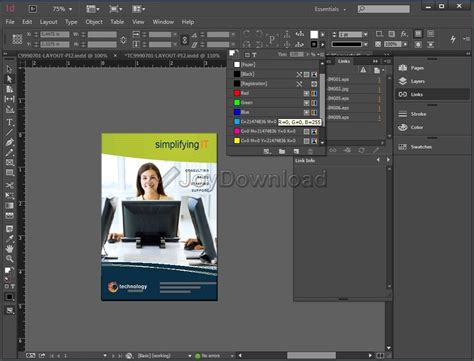Select the Rectangle tool
Screen dimensions: 474x361
click(9, 173)
